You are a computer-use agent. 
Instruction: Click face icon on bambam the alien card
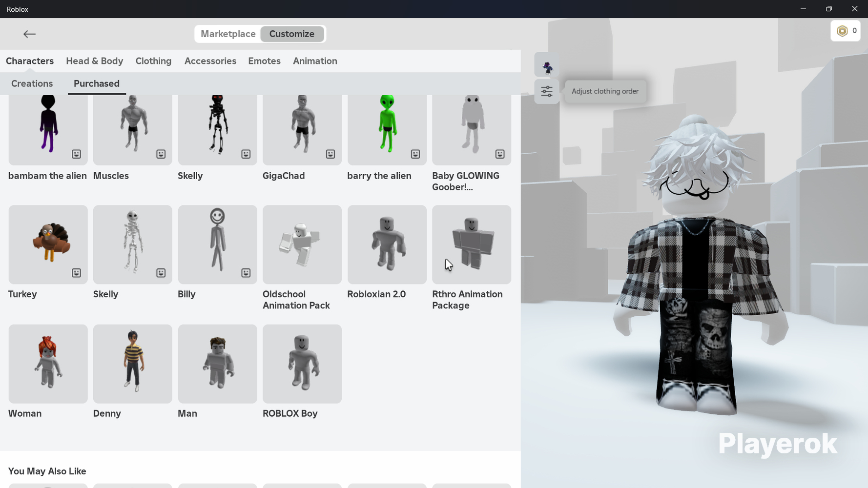[x=77, y=154]
